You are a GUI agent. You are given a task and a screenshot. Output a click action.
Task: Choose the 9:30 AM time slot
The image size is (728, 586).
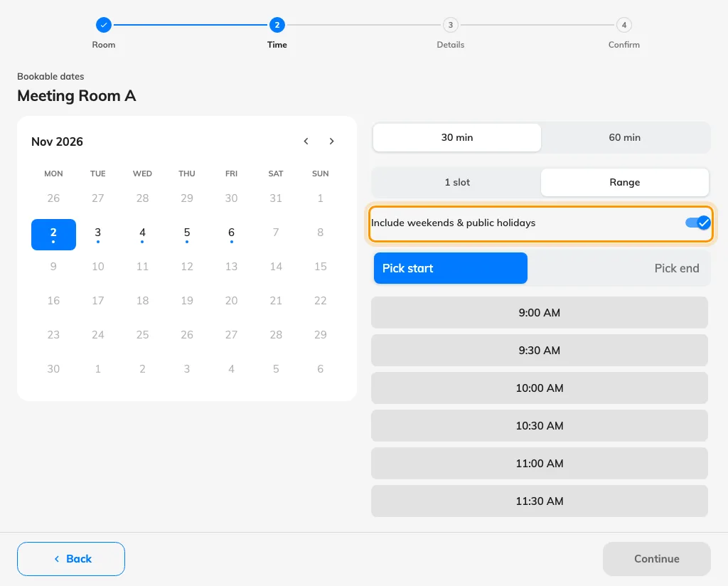click(540, 350)
